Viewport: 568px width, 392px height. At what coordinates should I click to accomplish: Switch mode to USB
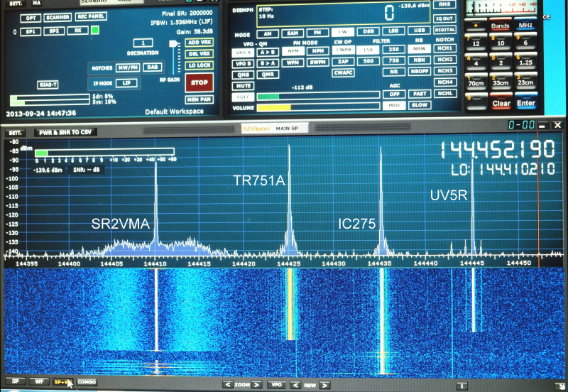point(419,31)
